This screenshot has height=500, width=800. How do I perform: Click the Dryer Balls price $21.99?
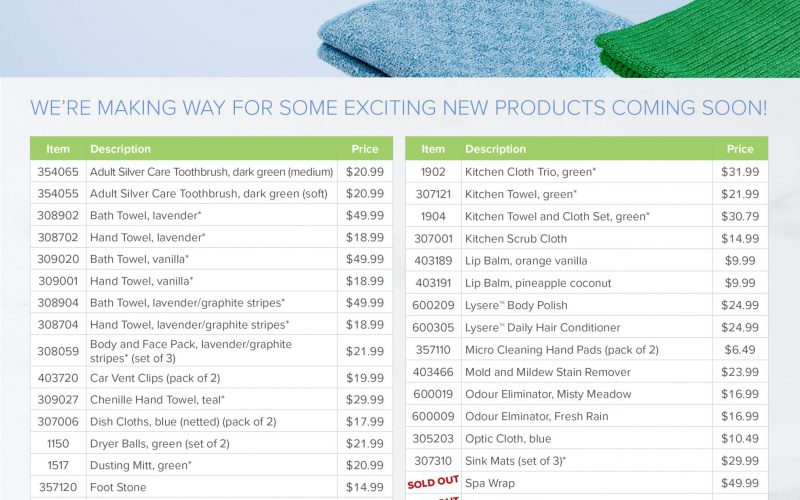[365, 443]
